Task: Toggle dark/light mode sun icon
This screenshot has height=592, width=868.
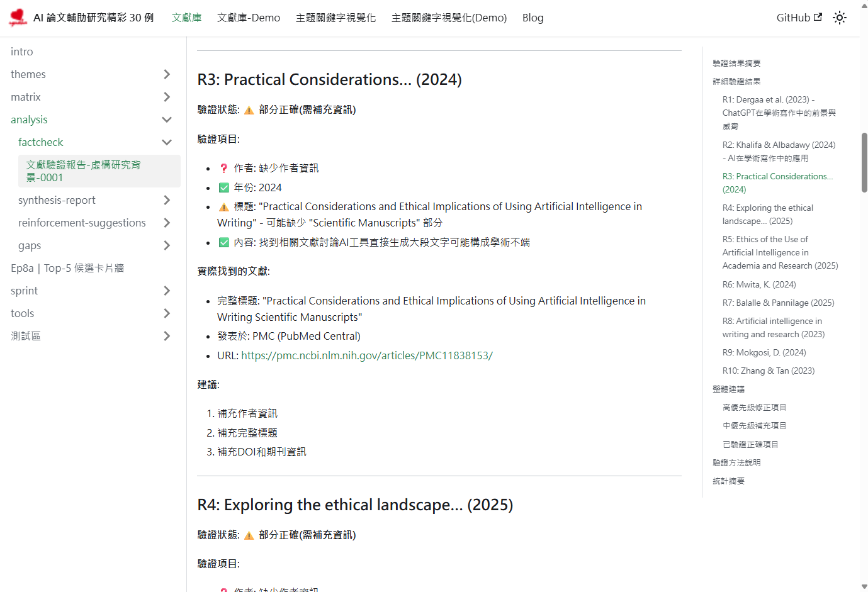Action: [840, 18]
